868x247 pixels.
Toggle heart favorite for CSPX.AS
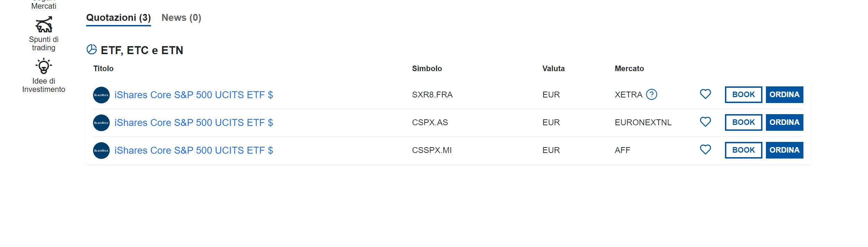pyautogui.click(x=706, y=122)
